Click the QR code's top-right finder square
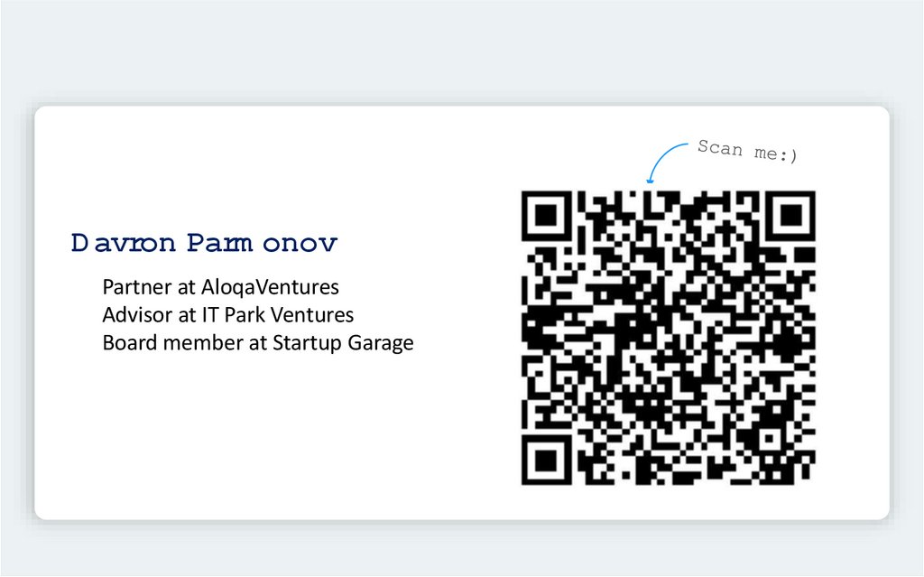 (791, 214)
